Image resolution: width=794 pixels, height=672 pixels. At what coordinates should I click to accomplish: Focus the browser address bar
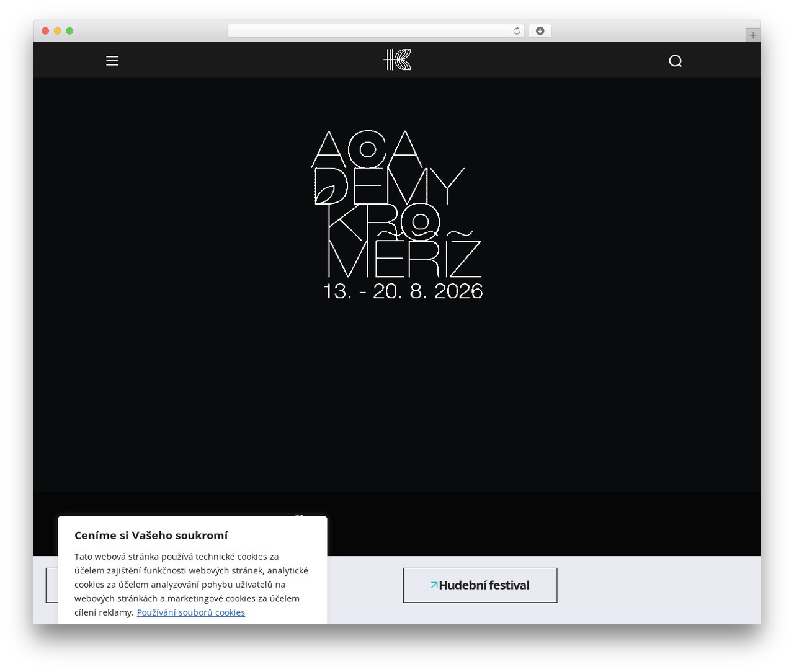(375, 31)
